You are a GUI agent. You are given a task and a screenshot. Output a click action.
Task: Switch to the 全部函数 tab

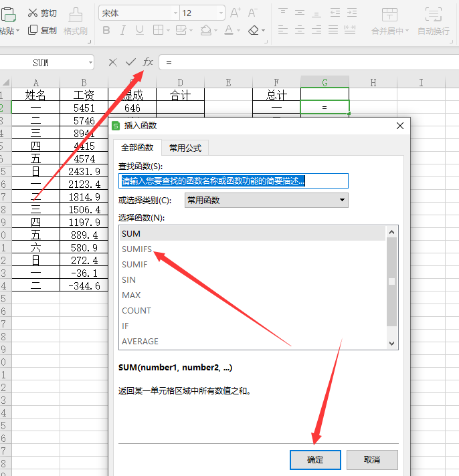coord(137,148)
